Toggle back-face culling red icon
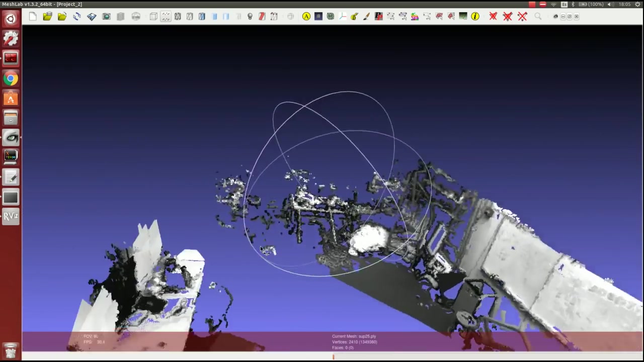This screenshot has height=362, width=644. [262, 17]
